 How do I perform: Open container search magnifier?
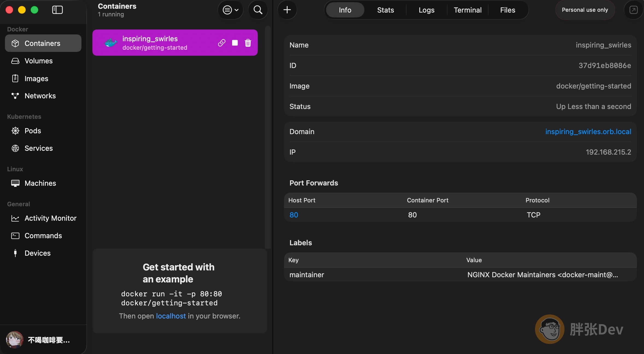pyautogui.click(x=258, y=10)
